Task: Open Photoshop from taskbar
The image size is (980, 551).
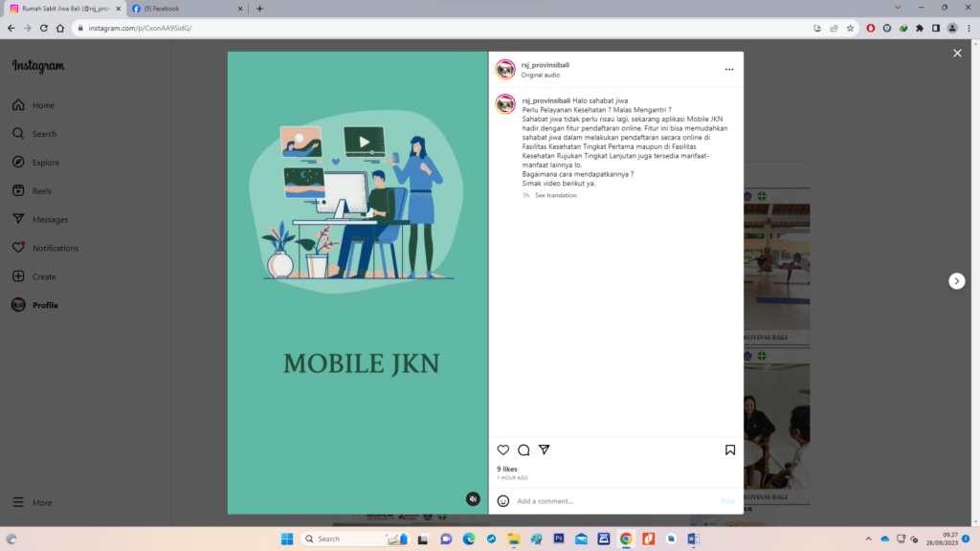Action: 559,539
